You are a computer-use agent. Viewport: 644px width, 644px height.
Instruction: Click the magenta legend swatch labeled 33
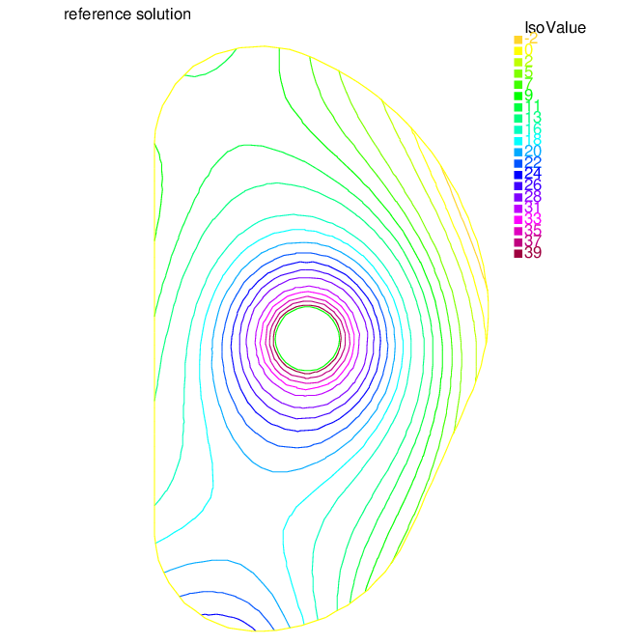click(518, 220)
